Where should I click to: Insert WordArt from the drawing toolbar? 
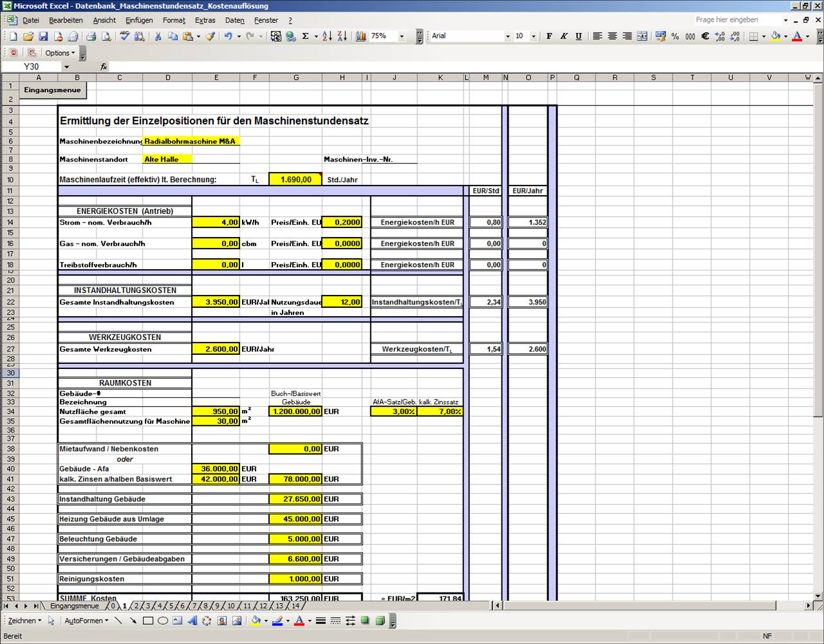pos(192,621)
